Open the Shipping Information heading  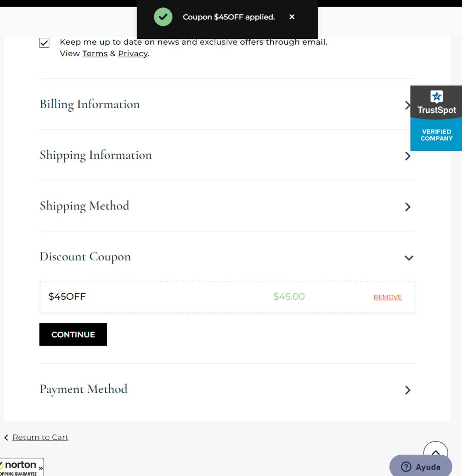point(96,155)
